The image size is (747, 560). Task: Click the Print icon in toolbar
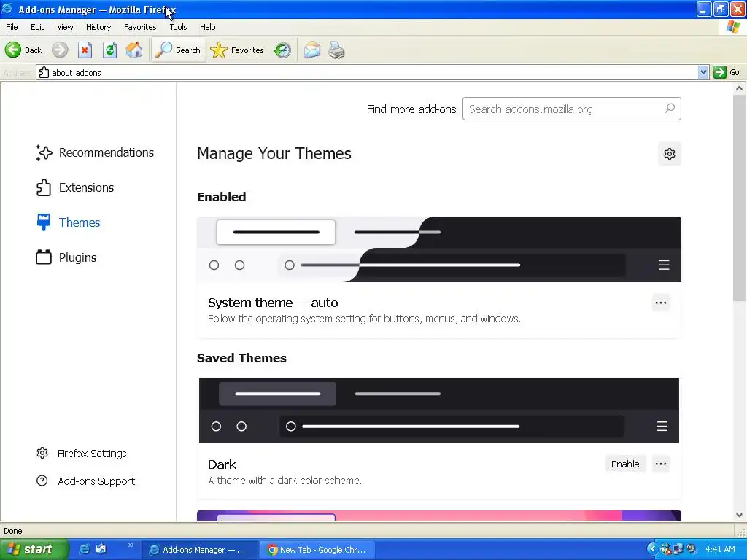pos(336,50)
